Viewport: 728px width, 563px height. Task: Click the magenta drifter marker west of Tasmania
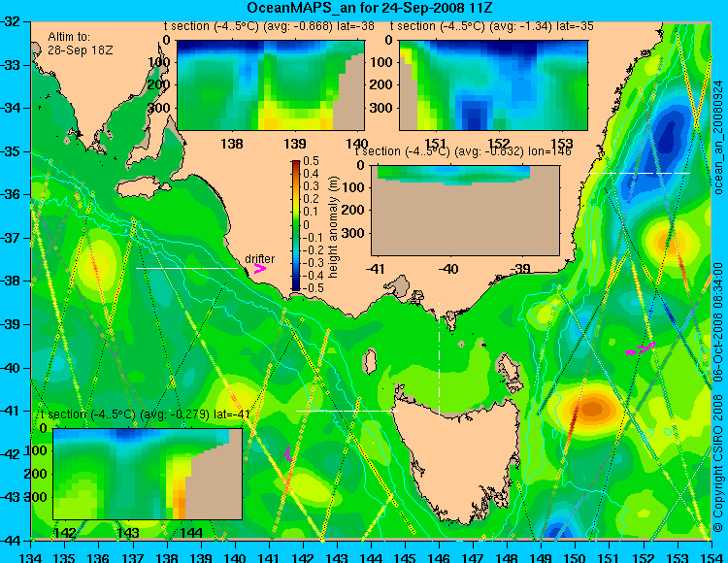click(x=288, y=454)
